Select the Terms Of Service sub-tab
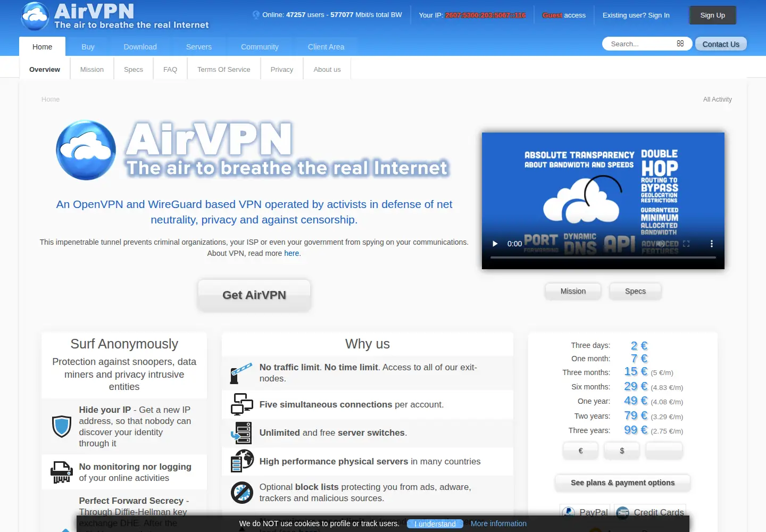The image size is (766, 532). 224,69
